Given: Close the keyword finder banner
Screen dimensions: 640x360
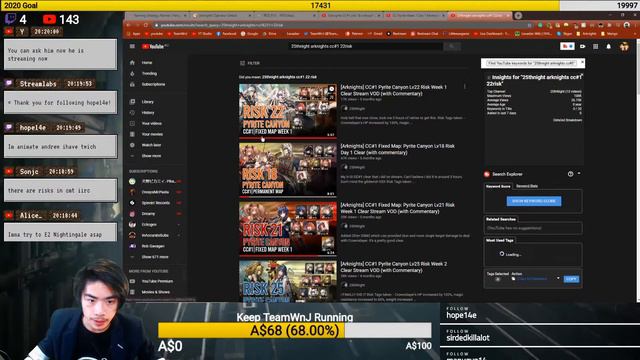Looking at the screenshot, I should 582,62.
